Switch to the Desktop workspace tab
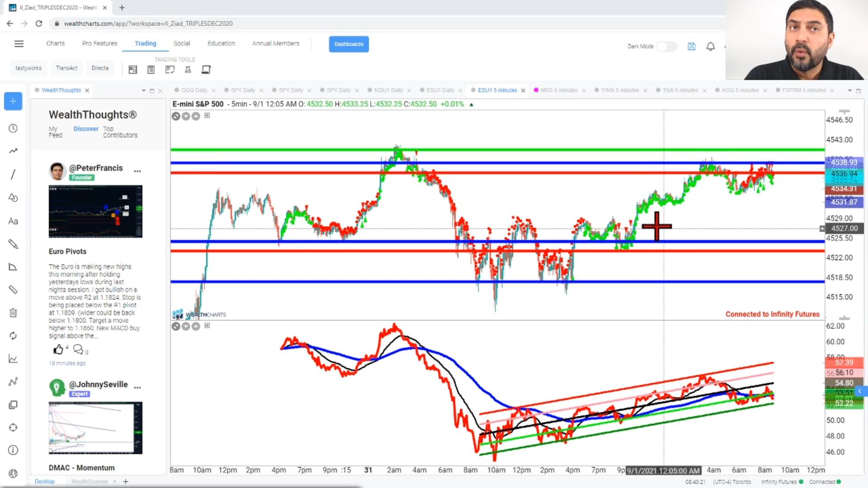Image resolution: width=868 pixels, height=488 pixels. (45, 482)
